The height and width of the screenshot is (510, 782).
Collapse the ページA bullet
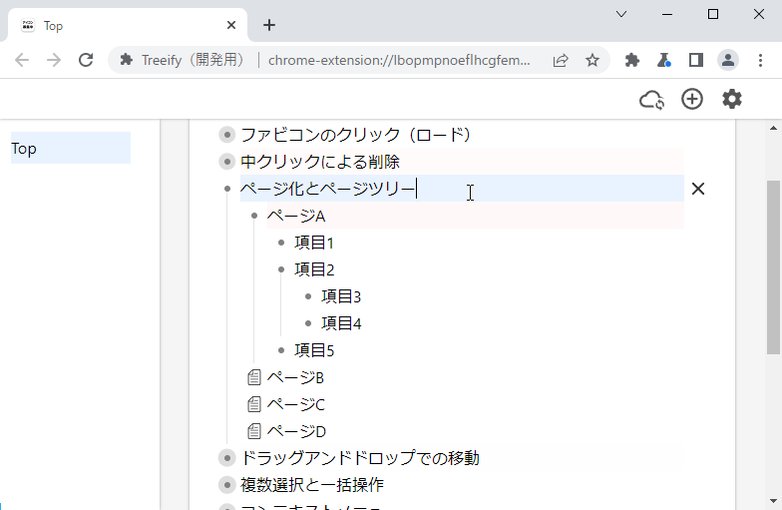(x=254, y=215)
